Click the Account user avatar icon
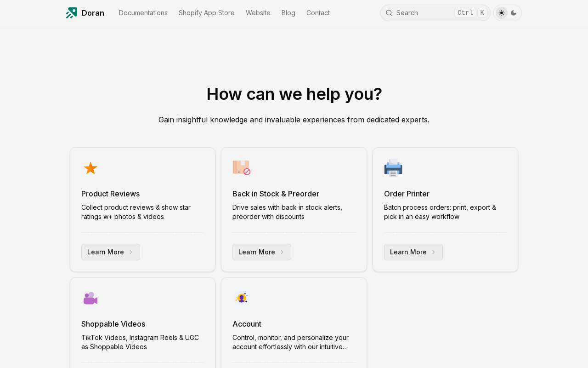 pos(242,298)
